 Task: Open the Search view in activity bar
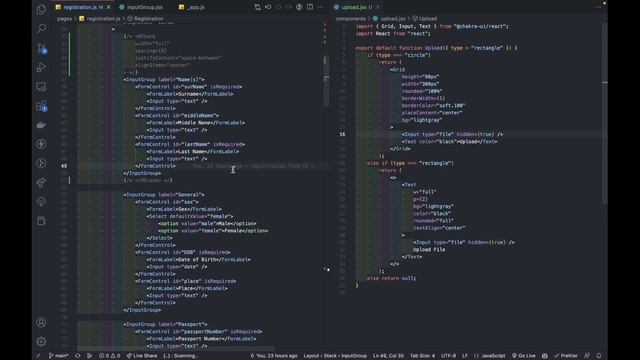coord(41,29)
